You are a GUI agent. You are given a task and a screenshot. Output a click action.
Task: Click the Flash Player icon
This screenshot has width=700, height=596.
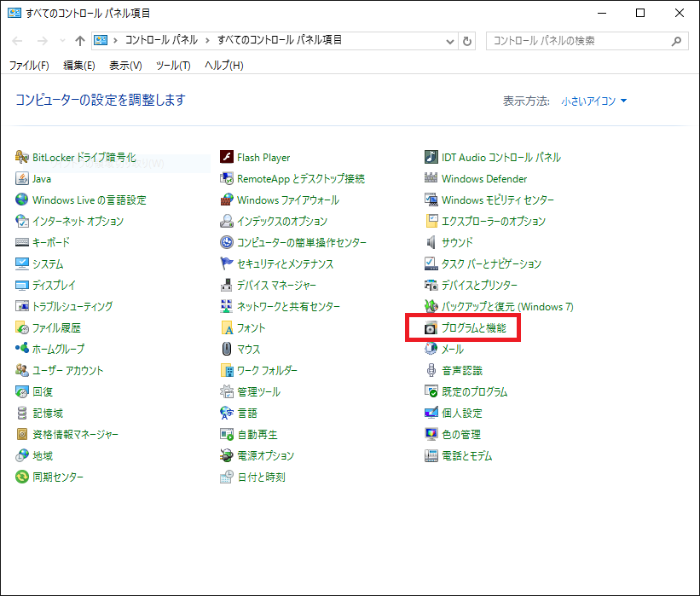pyautogui.click(x=227, y=157)
